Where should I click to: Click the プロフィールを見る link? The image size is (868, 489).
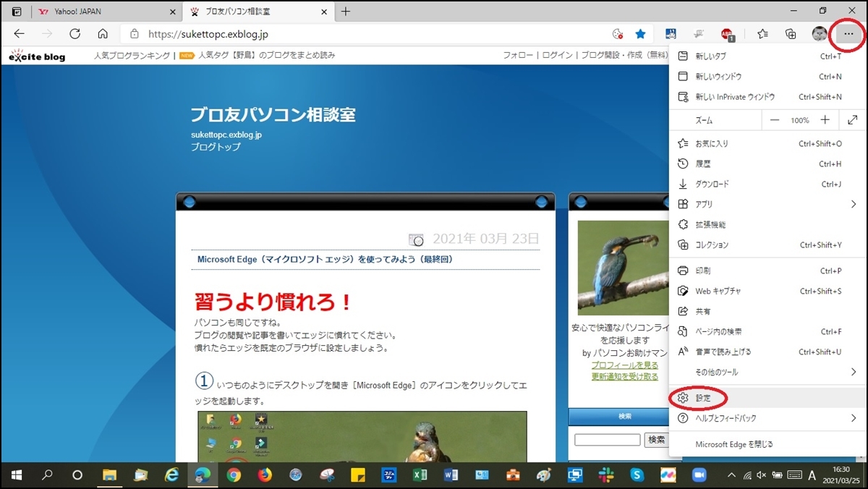625,365
